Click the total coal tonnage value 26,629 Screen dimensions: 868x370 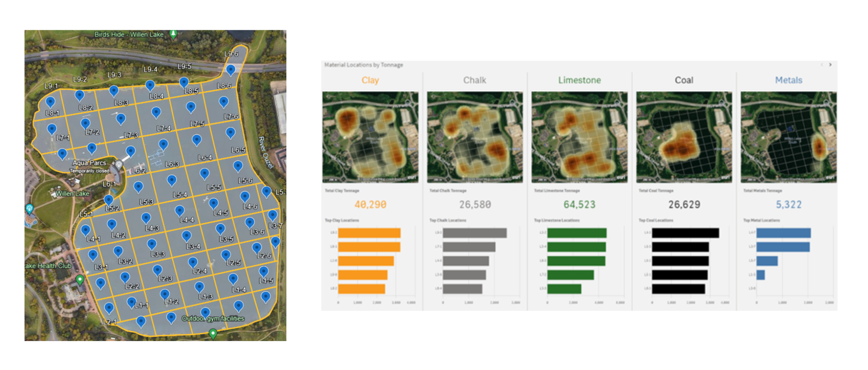(684, 205)
